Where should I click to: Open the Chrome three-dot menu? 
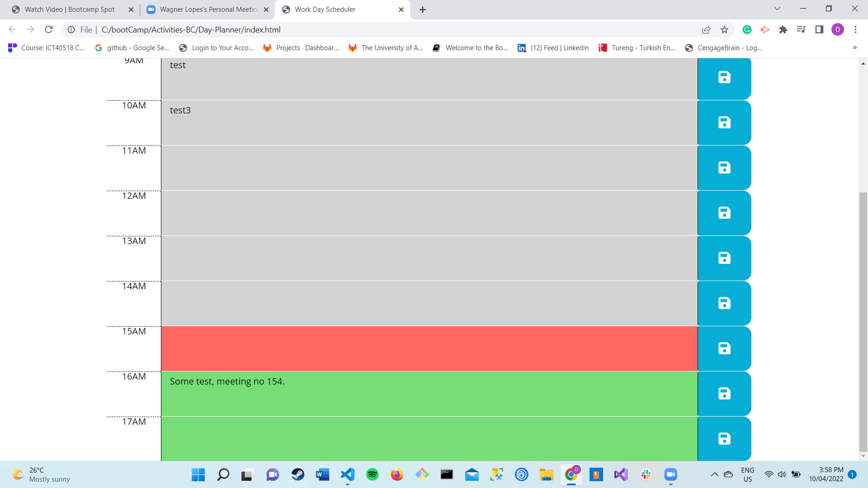point(855,29)
